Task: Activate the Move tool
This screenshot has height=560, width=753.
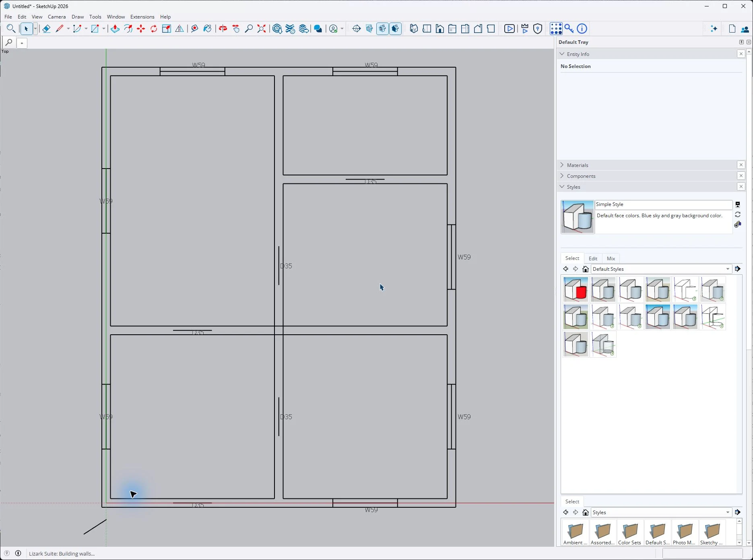Action: coord(141,29)
